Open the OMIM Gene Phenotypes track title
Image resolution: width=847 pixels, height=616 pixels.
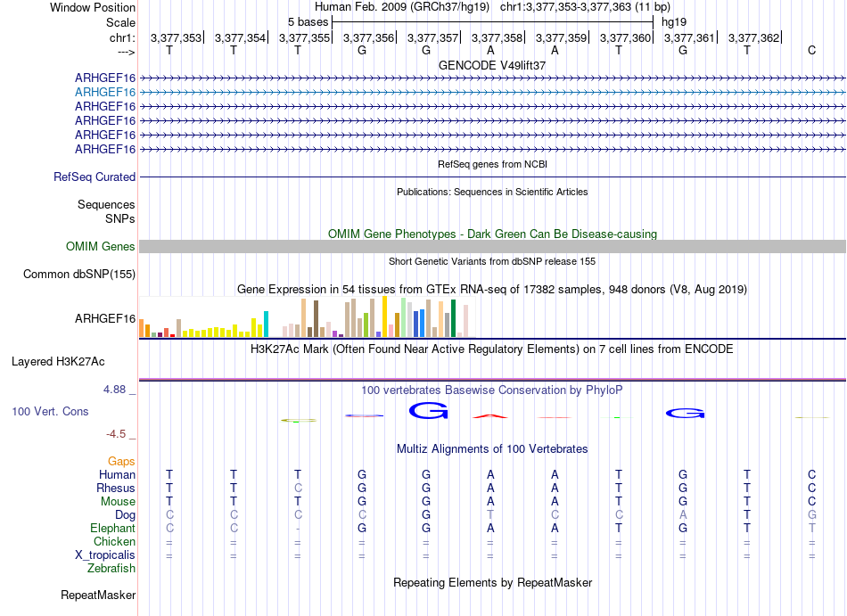(x=492, y=234)
